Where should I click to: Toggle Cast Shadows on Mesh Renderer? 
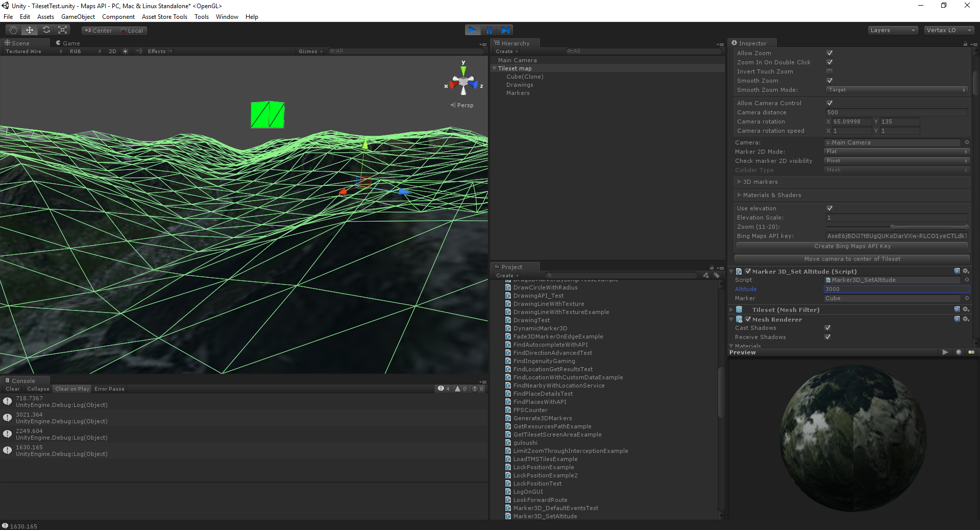(827, 328)
